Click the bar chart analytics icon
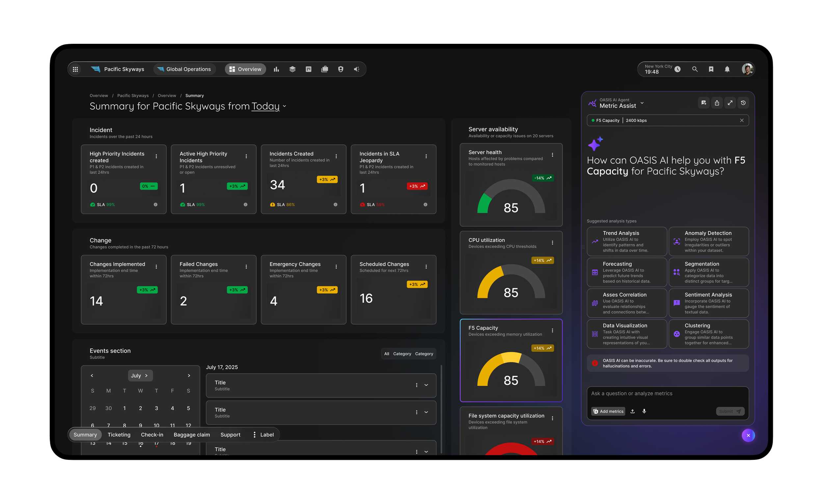The height and width of the screenshot is (504, 823). [x=276, y=69]
